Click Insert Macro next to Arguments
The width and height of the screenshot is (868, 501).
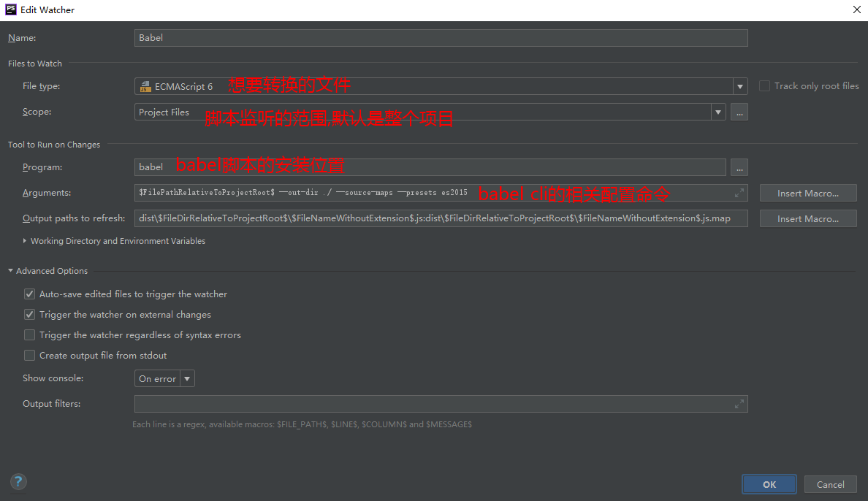tap(807, 192)
